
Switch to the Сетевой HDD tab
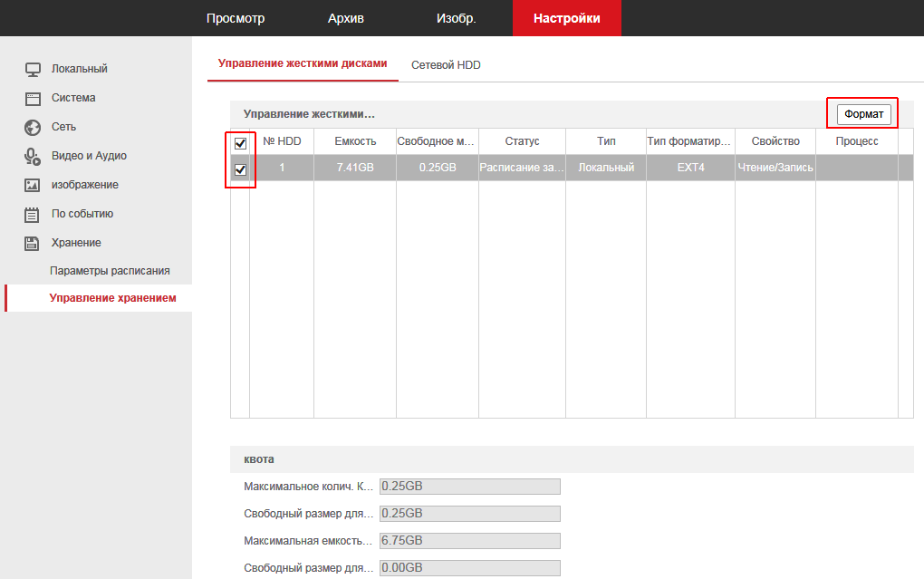pos(446,65)
